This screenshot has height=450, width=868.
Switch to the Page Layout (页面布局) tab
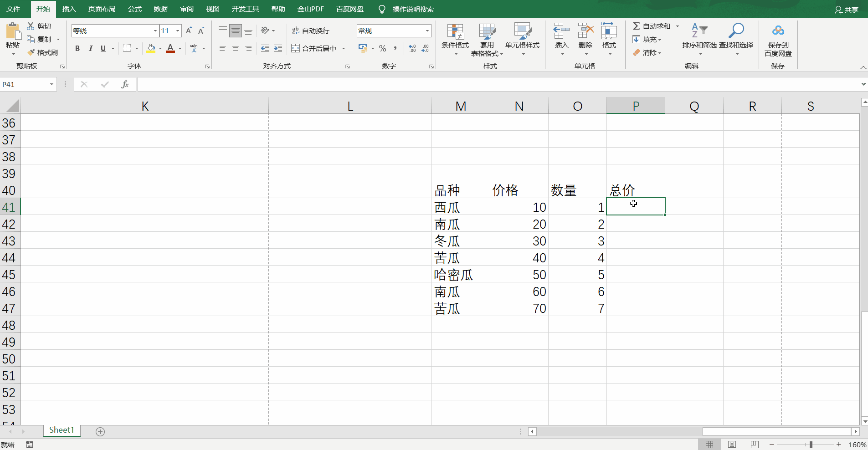tap(102, 9)
